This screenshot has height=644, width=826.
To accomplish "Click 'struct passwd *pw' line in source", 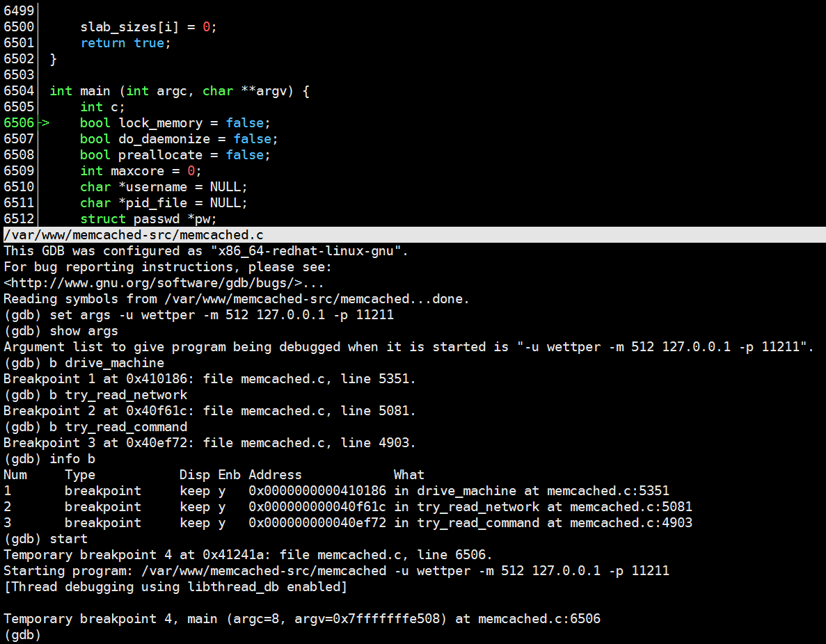I will (148, 219).
